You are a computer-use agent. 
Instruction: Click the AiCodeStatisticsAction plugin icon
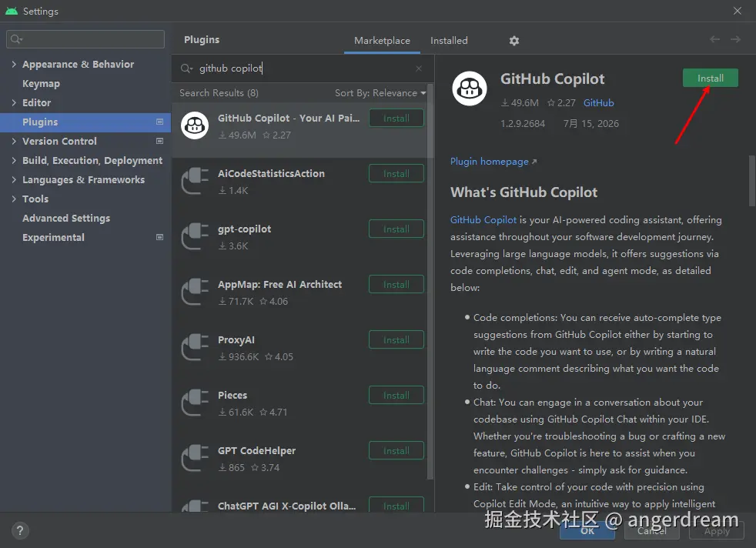195,181
